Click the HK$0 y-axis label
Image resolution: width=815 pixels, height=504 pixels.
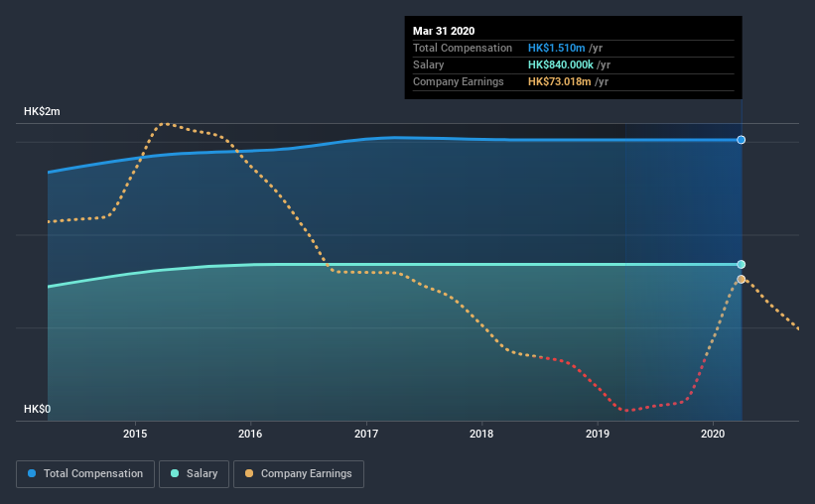(x=38, y=410)
